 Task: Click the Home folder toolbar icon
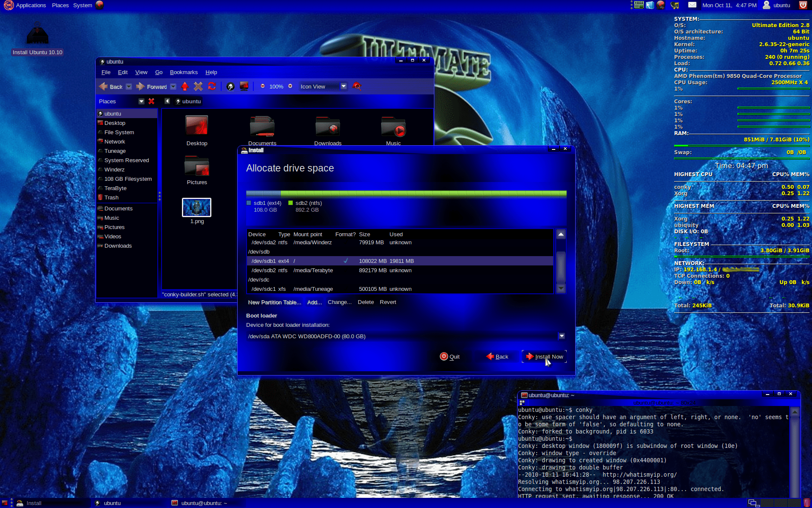click(x=230, y=86)
